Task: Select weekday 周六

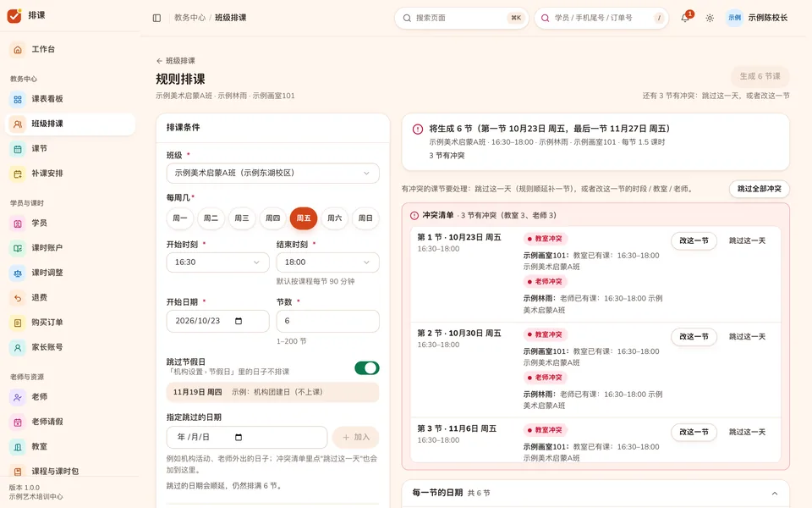Action: tap(335, 218)
